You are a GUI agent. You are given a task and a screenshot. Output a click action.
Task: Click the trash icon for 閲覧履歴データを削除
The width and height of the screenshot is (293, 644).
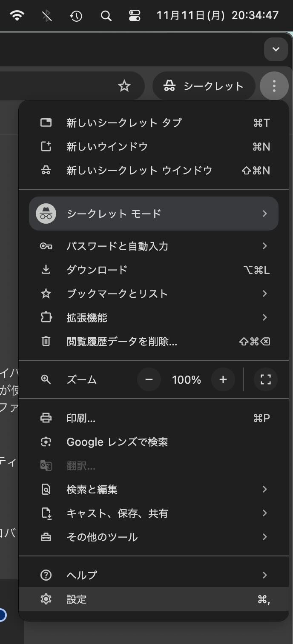click(x=46, y=341)
